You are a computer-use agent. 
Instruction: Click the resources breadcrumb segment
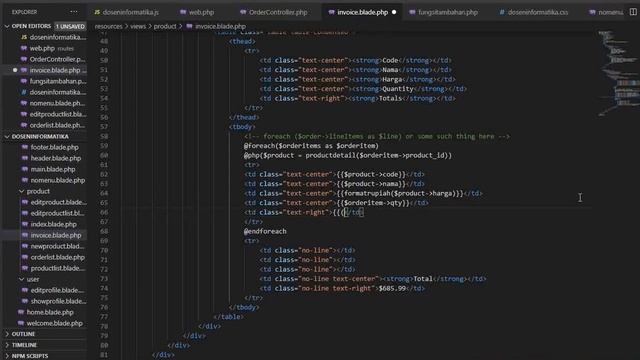click(x=108, y=26)
